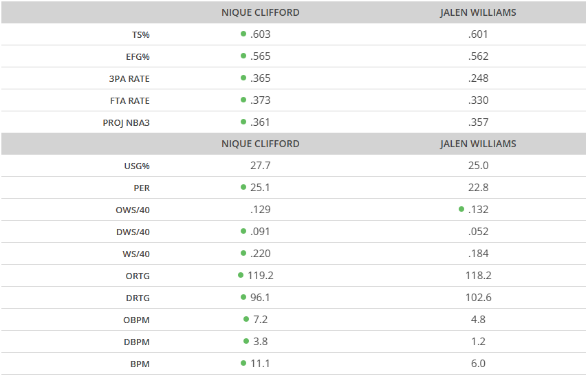Select Williams' USG% value 25.0
588x385 pixels.
478,165
